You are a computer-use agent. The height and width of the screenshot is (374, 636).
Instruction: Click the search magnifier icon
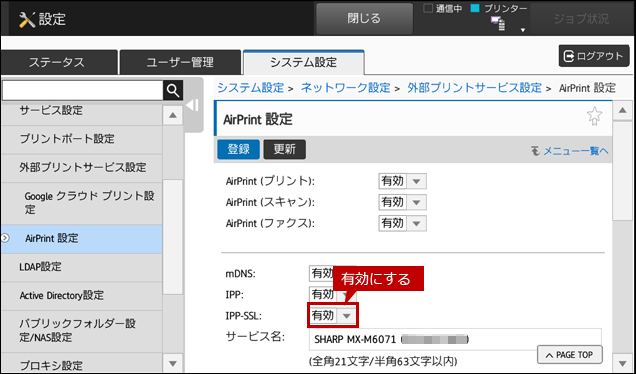173,90
